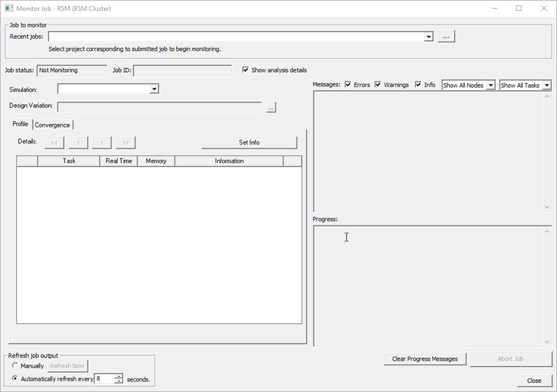Click the first detail navigation arrow

pyautogui.click(x=54, y=142)
